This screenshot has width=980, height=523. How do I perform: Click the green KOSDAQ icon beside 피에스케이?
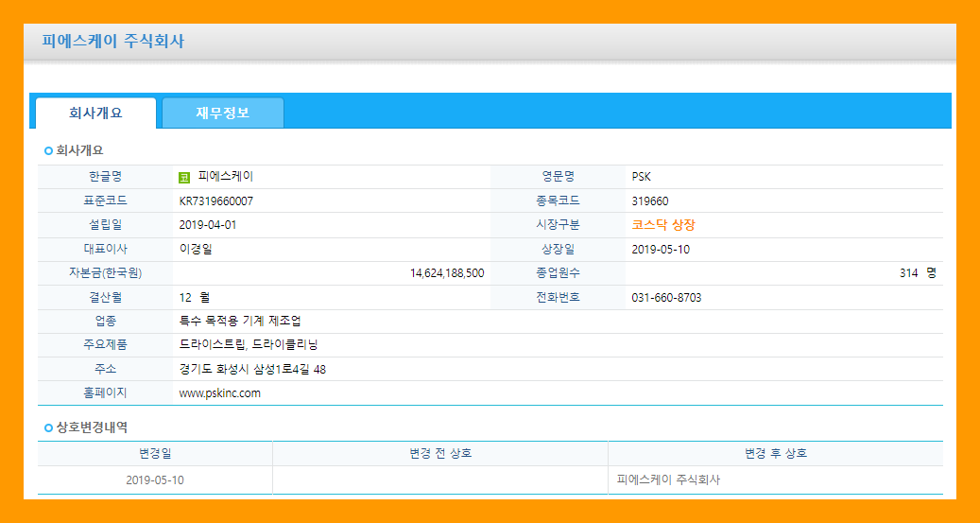point(183,178)
